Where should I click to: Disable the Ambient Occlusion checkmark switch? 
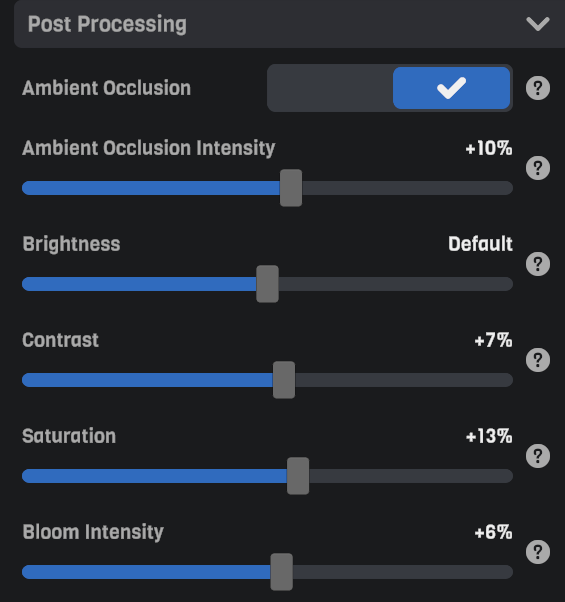[x=451, y=88]
